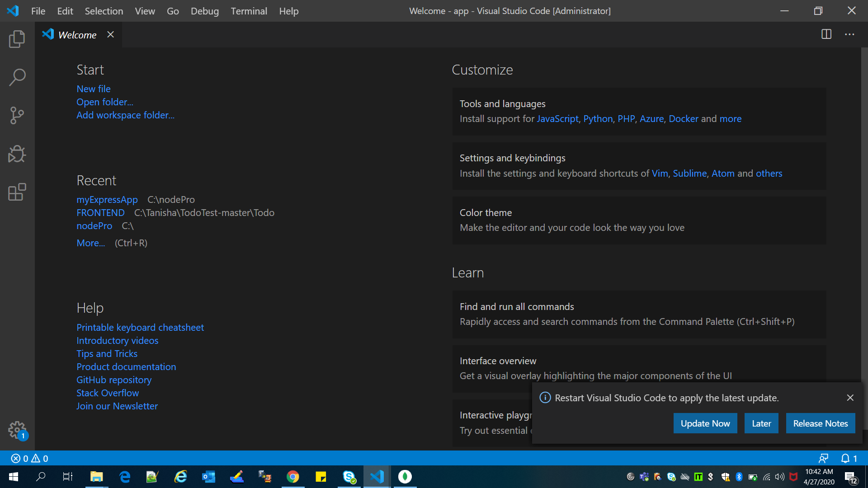Click the feedback icon in status bar
Viewport: 868px width, 488px height.
[x=823, y=459]
